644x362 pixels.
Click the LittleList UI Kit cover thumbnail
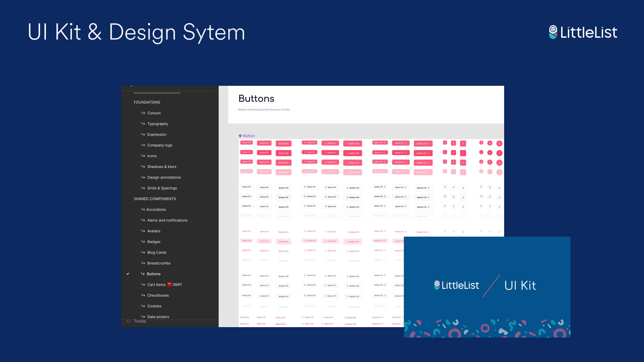point(487,287)
